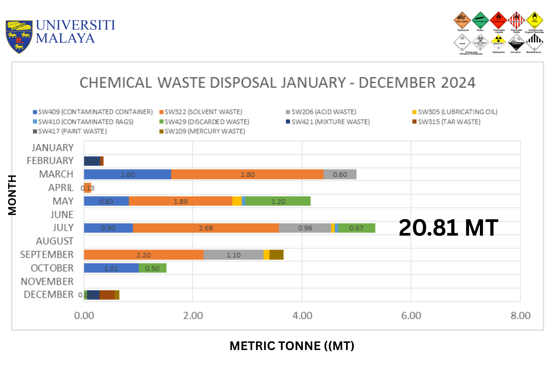The image size is (555, 392).
Task: Click the Radioactive hazard diamond icon
Action: pos(498,42)
